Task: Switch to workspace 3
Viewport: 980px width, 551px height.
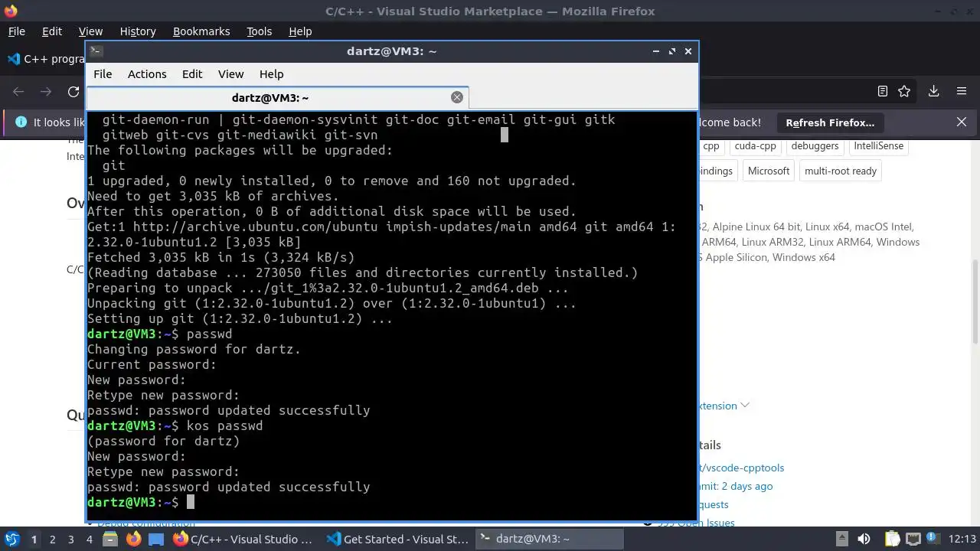Action: (70, 540)
